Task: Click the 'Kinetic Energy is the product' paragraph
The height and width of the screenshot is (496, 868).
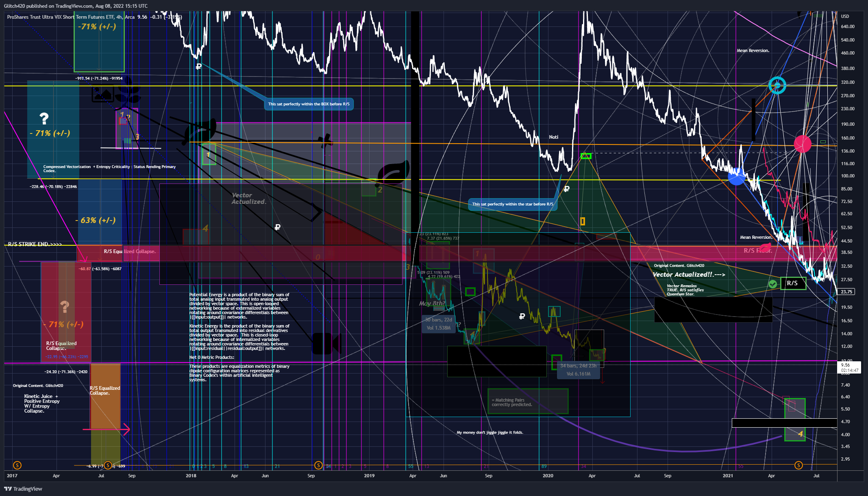Action: coord(239,337)
